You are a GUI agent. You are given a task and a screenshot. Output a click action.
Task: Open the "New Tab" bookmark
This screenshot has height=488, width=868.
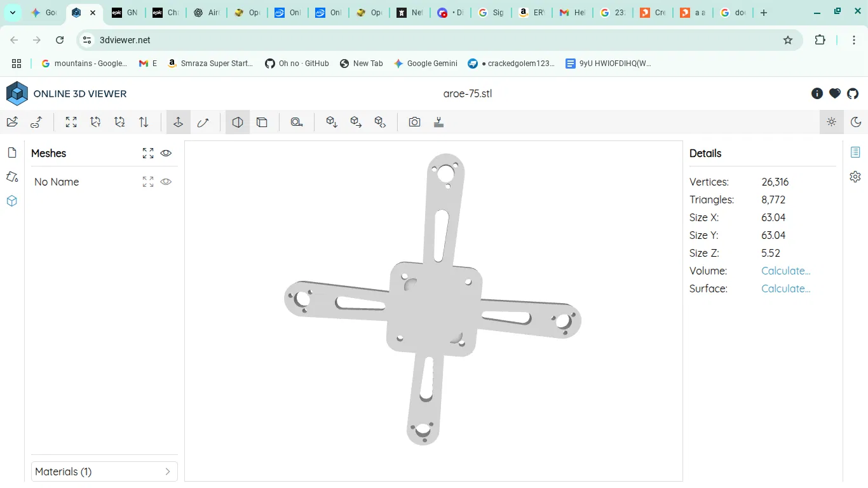click(362, 64)
